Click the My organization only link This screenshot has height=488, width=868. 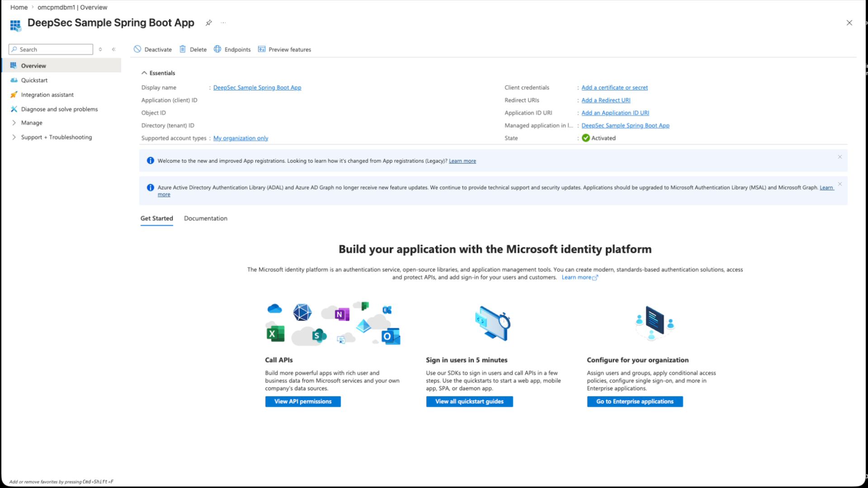[241, 138]
